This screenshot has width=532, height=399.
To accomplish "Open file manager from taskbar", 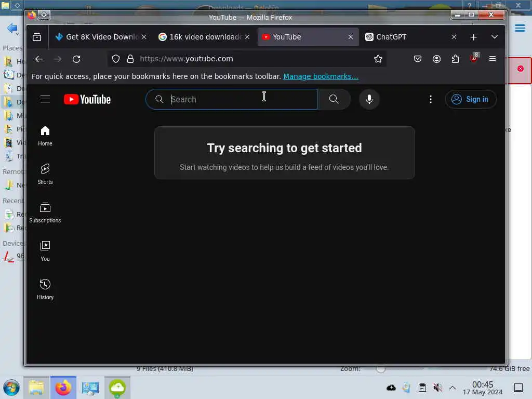I will click(36, 388).
